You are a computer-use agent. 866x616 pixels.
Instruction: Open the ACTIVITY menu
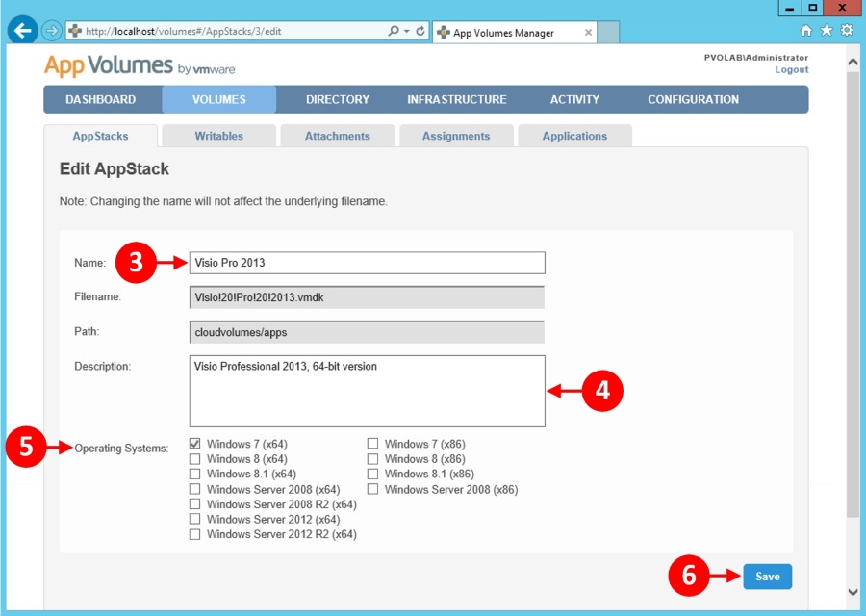click(574, 99)
